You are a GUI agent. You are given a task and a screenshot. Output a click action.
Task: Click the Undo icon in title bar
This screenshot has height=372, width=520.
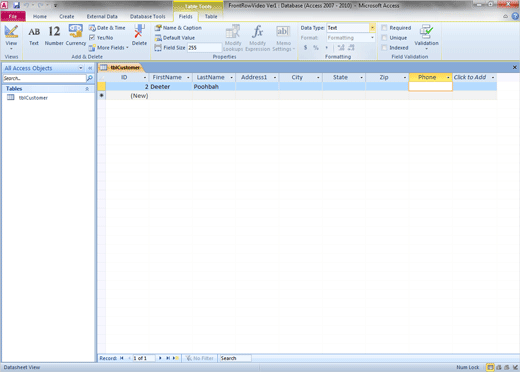click(26, 5)
